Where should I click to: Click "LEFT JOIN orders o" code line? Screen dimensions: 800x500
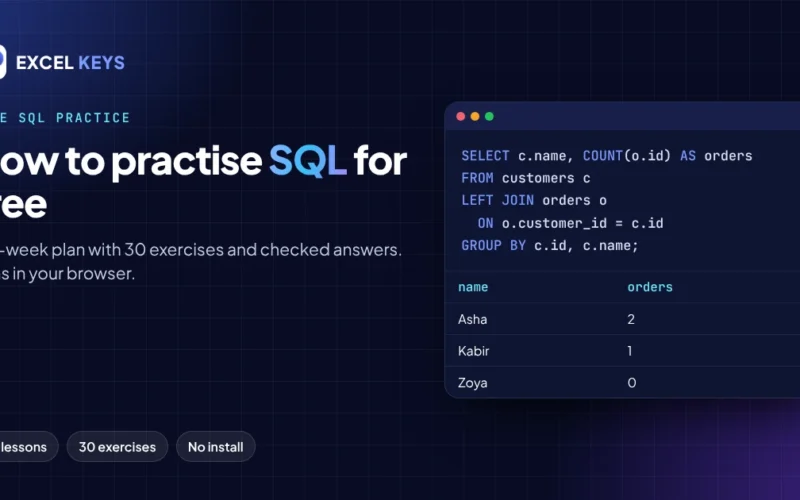click(x=534, y=201)
